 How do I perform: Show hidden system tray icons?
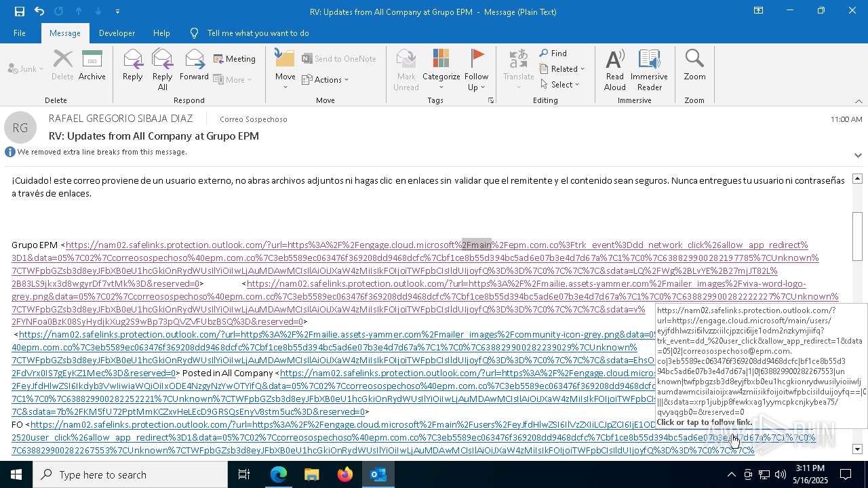point(731,474)
